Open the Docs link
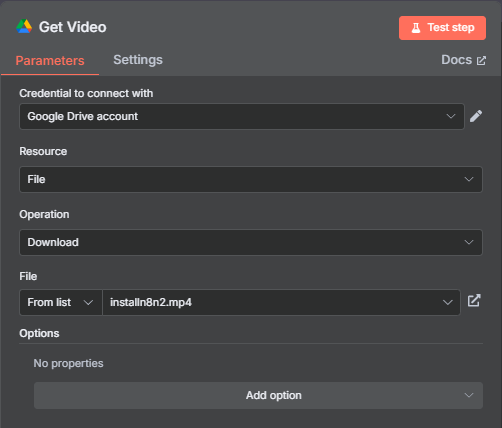The image size is (502, 428). click(463, 60)
